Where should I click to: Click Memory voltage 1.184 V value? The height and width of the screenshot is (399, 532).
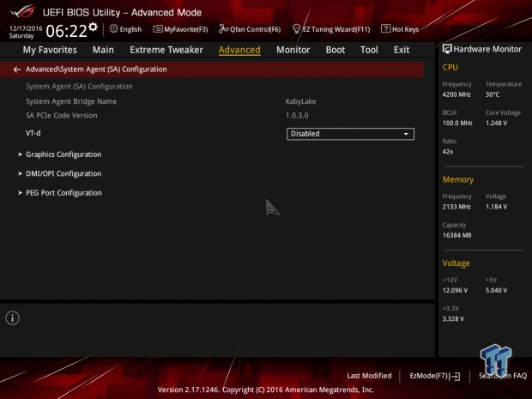(x=496, y=207)
